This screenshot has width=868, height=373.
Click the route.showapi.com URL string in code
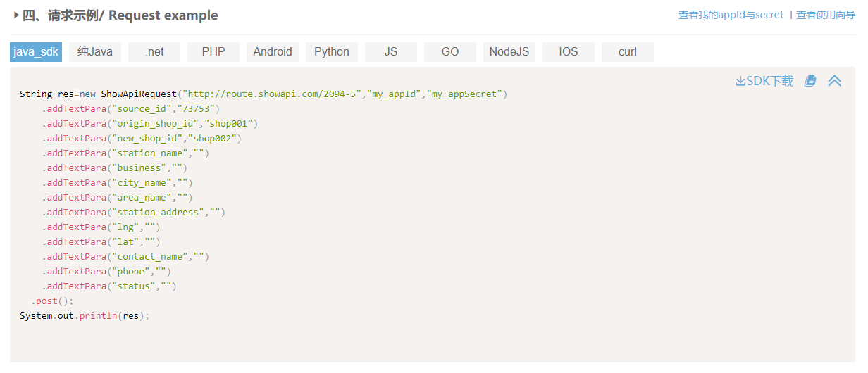point(272,94)
